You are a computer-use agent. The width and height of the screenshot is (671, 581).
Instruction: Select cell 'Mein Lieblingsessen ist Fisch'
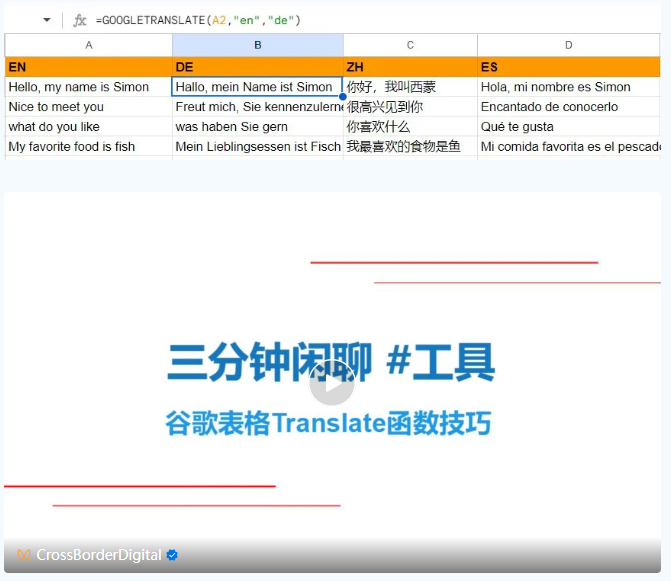coord(258,146)
